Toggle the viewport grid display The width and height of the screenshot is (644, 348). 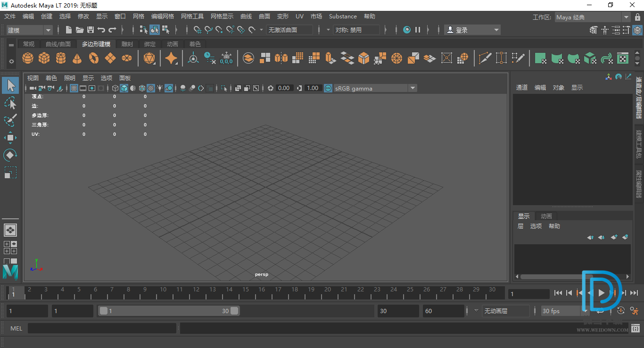(x=74, y=88)
